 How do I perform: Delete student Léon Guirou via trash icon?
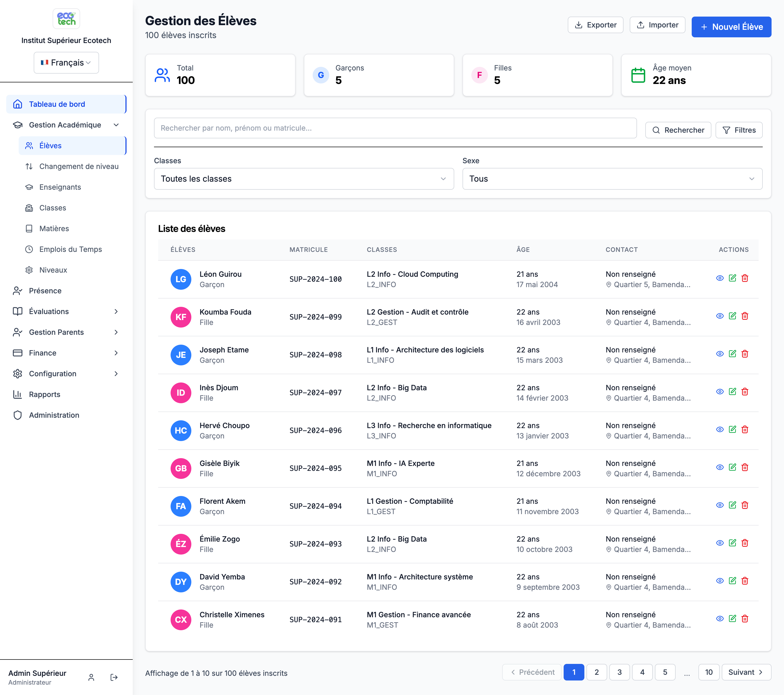click(x=745, y=278)
